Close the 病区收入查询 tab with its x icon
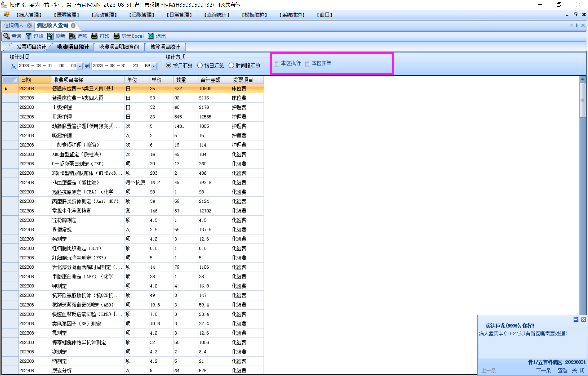Viewport: 588px width, 376px height. coord(73,25)
